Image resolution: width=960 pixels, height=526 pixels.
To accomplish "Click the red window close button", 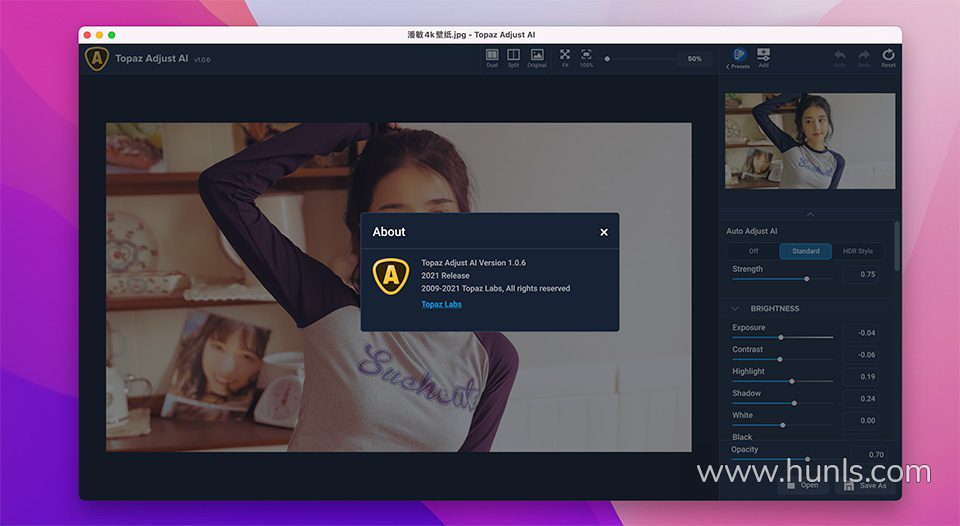I will tap(88, 35).
